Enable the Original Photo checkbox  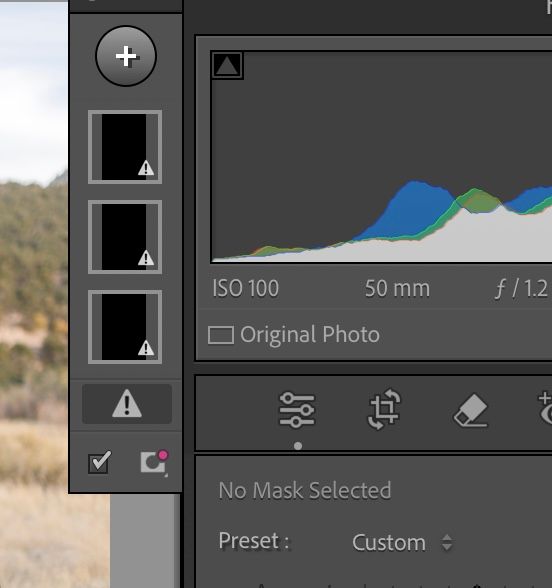(221, 335)
